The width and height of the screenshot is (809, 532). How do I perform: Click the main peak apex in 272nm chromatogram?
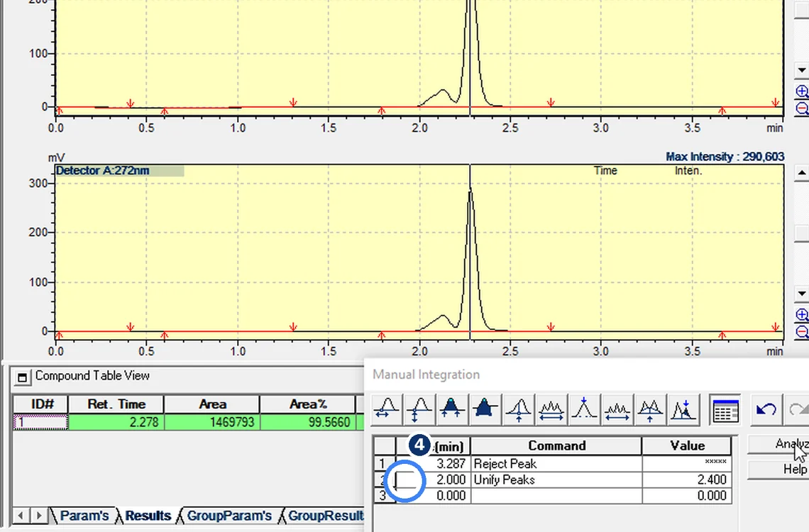470,190
